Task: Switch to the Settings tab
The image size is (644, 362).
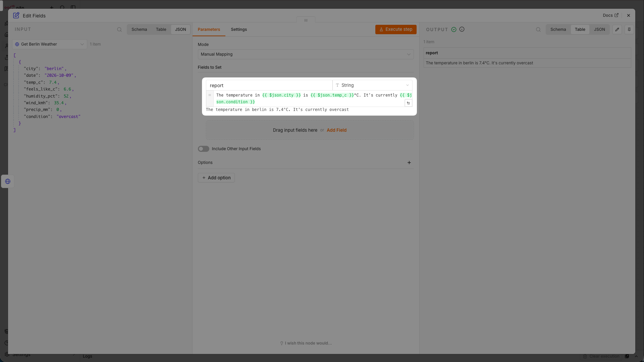Action: pyautogui.click(x=239, y=29)
